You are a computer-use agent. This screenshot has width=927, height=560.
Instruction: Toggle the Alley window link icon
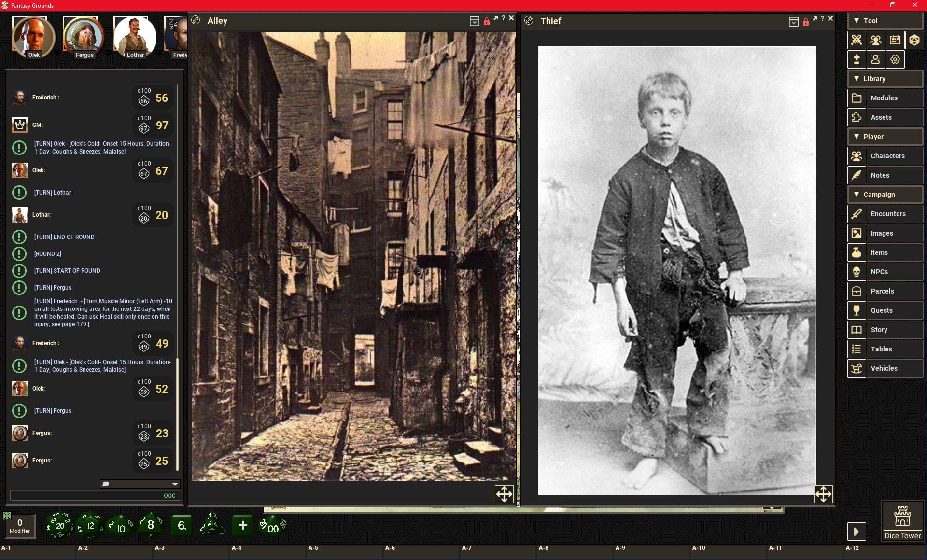point(196,20)
